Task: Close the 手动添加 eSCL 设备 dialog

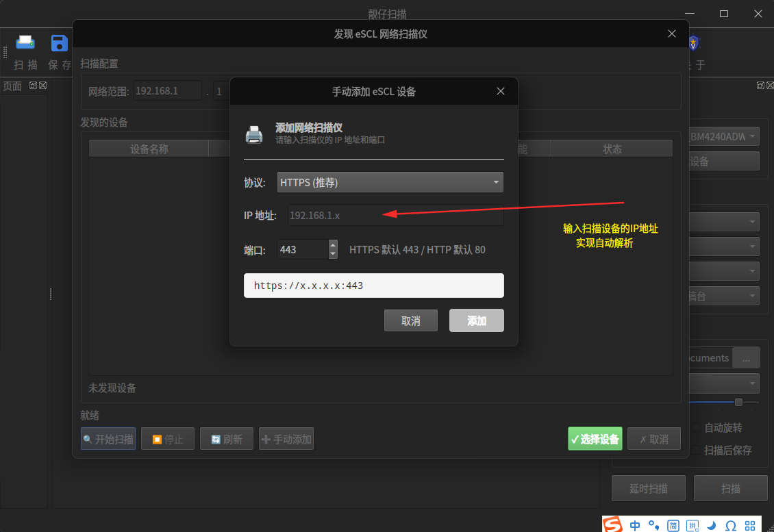Action: point(501,91)
